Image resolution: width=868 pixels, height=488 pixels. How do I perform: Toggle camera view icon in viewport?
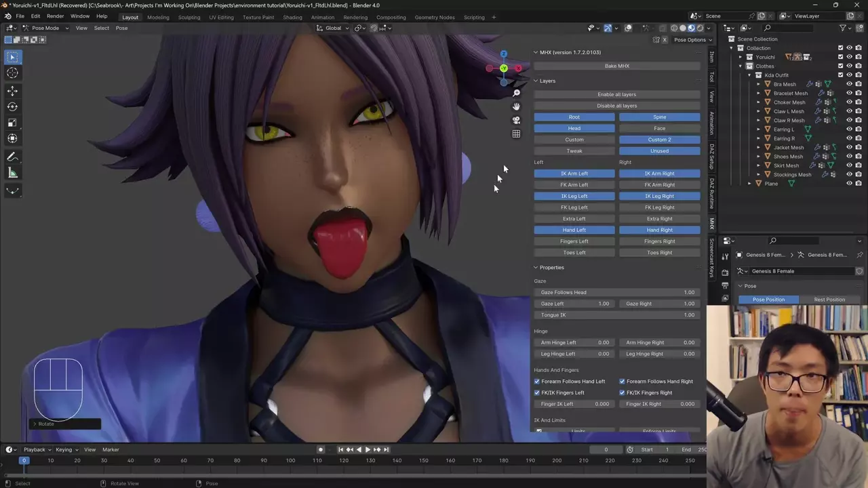click(516, 120)
